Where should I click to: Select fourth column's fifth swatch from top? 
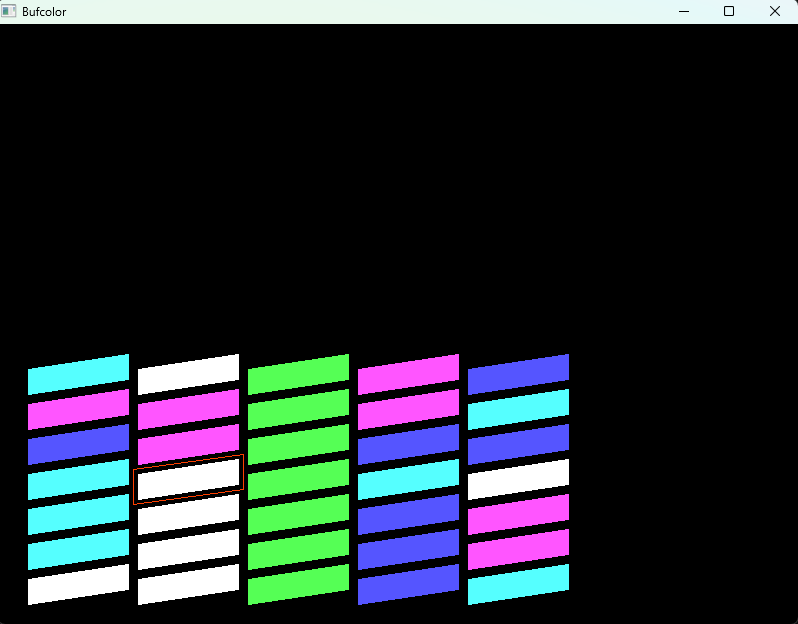tap(408, 515)
